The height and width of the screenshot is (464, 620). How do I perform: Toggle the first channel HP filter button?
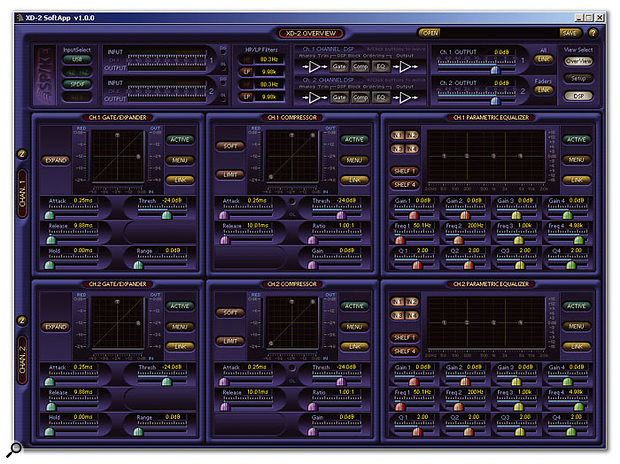[247, 59]
